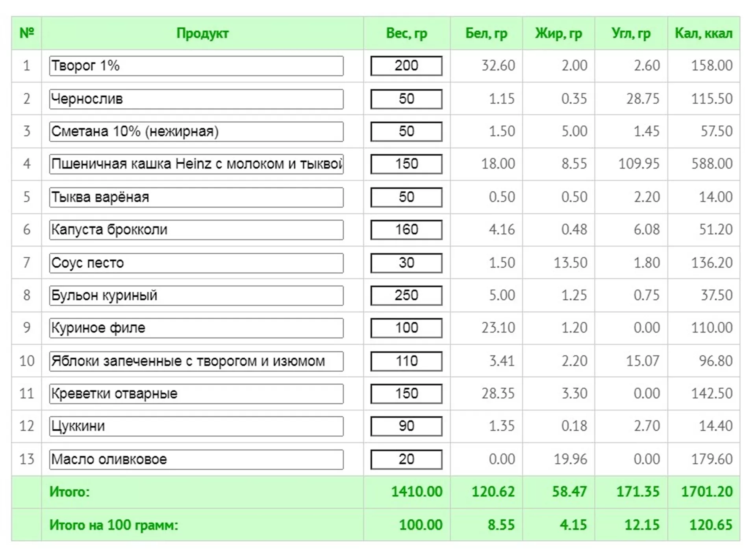756x552 pixels.
Task: Click the weight field showing 160
Action: pos(406,230)
